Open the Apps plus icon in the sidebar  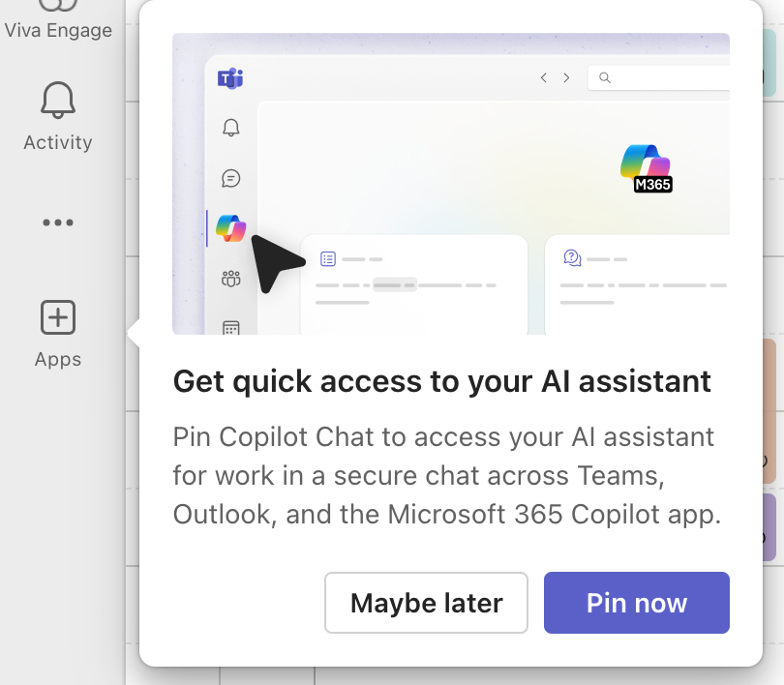click(57, 332)
